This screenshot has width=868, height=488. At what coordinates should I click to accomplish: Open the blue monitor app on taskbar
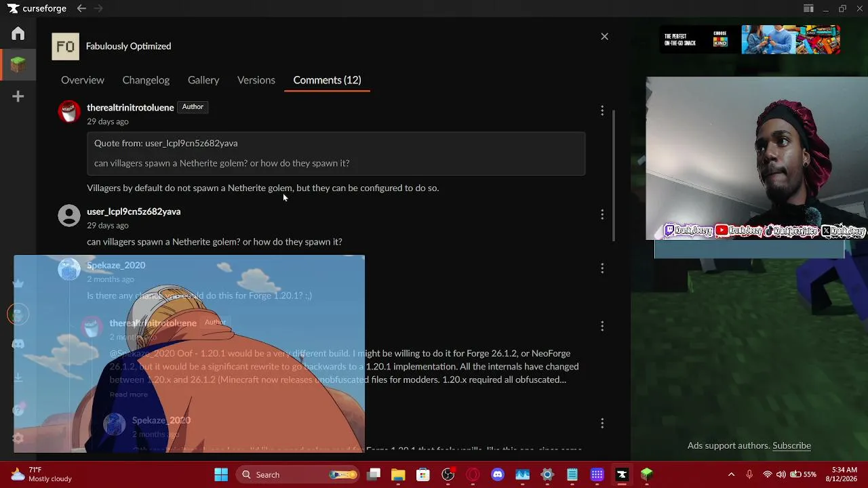point(522,474)
